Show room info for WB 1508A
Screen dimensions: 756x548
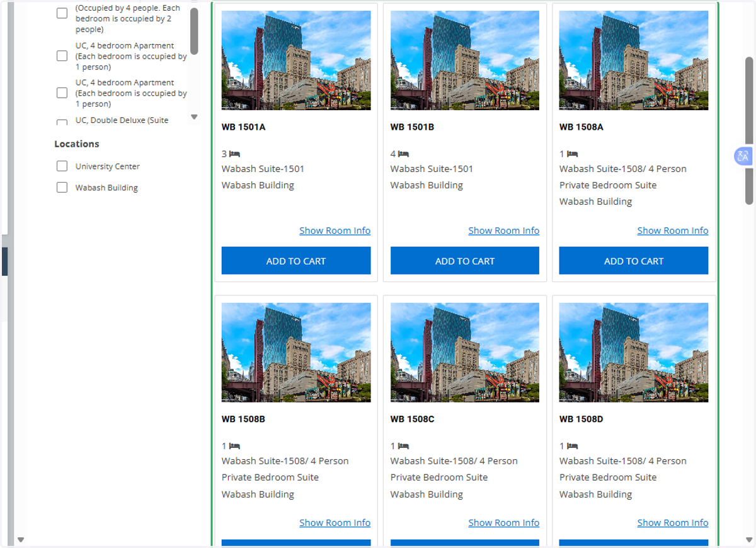(673, 231)
